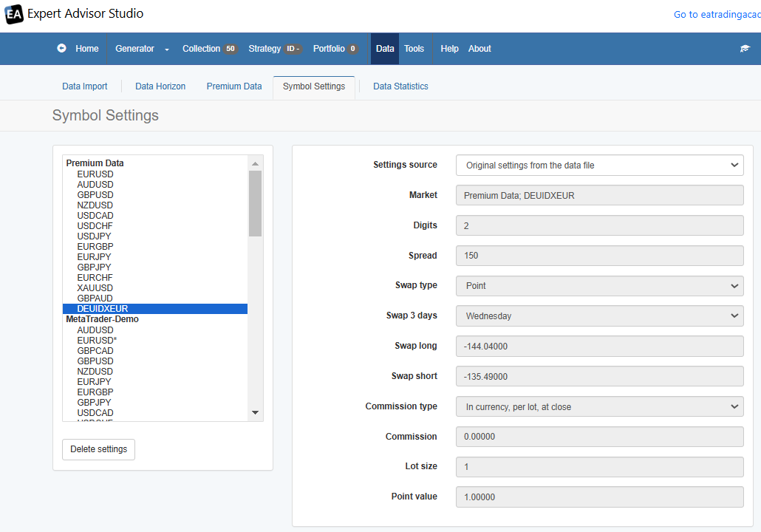This screenshot has height=532, width=761.
Task: Open the About menu item
Action: (x=480, y=49)
